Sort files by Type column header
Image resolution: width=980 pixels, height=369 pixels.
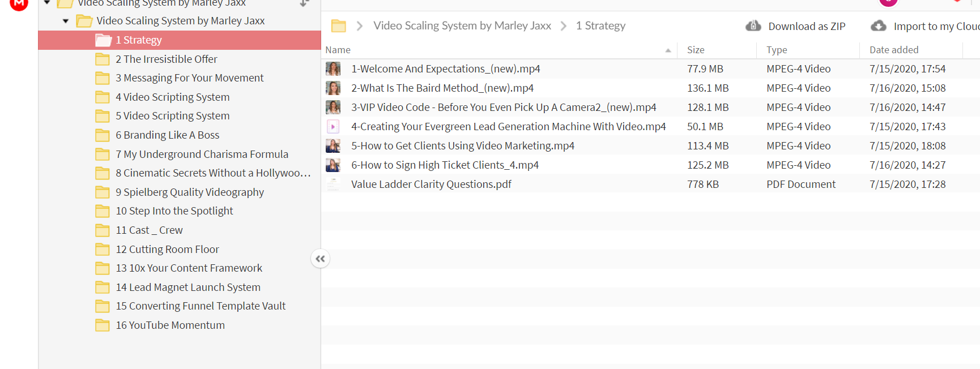coord(777,50)
